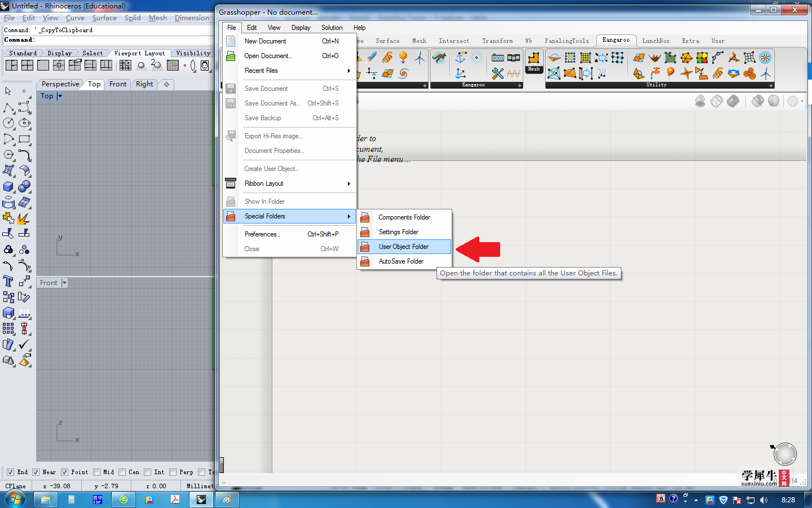Select Rhino's Rectangle tool icon

pyautogui.click(x=24, y=138)
